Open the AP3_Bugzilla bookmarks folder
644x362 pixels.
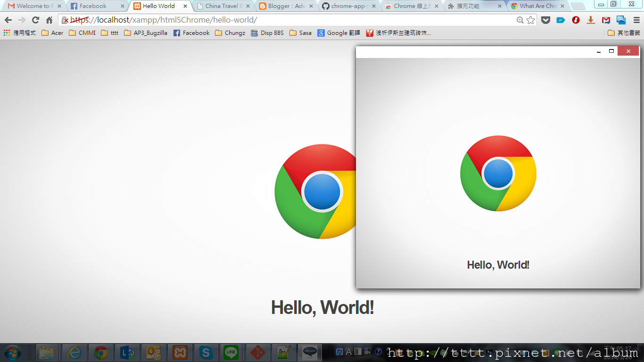146,33
